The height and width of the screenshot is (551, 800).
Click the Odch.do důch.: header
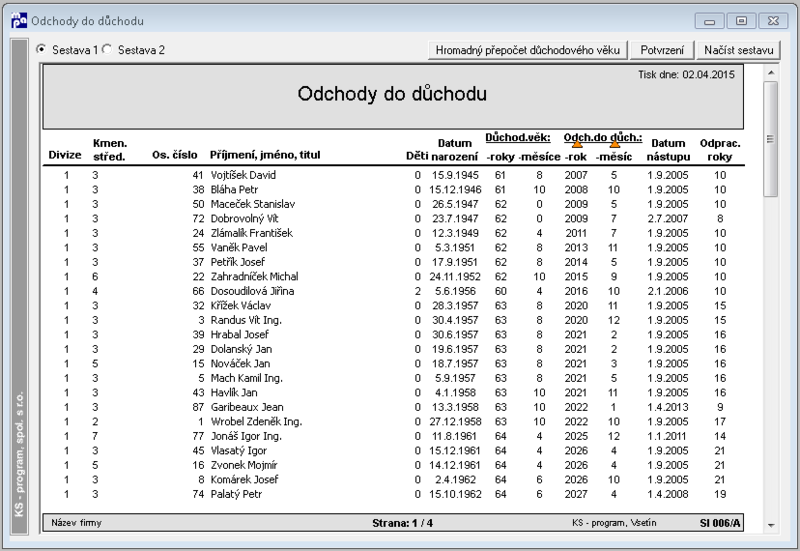603,137
